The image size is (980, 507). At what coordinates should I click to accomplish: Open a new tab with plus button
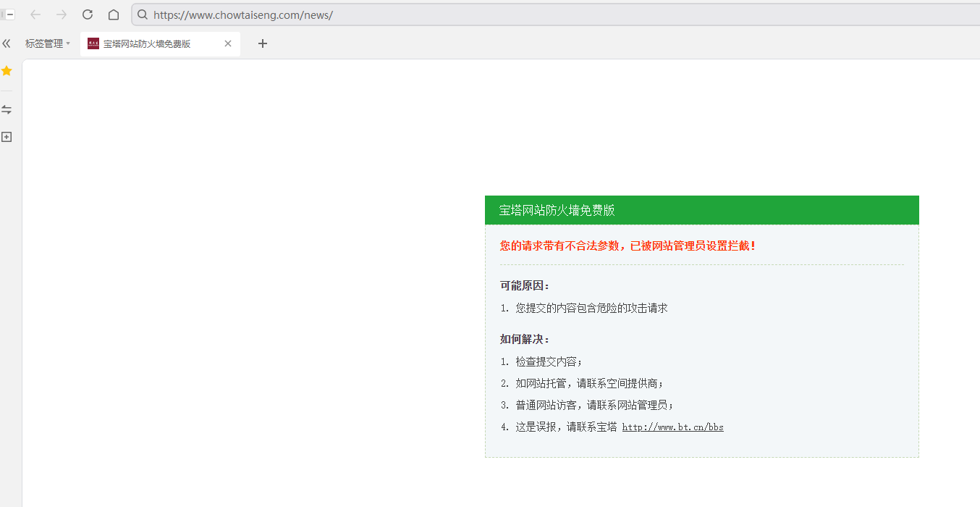263,43
